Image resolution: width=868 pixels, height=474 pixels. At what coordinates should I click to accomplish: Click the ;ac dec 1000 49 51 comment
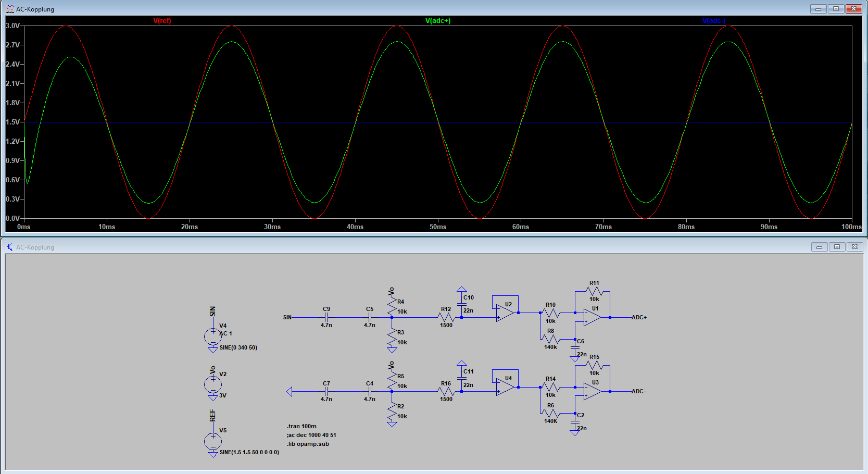click(311, 435)
